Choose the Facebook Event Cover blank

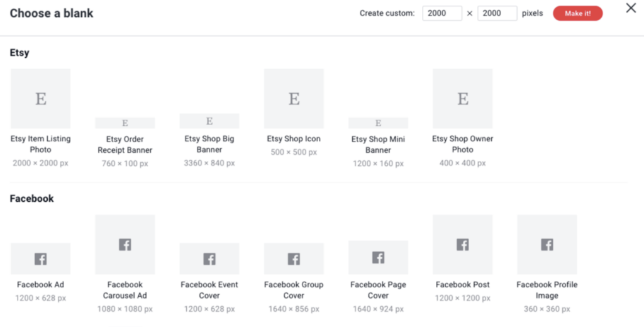point(209,259)
